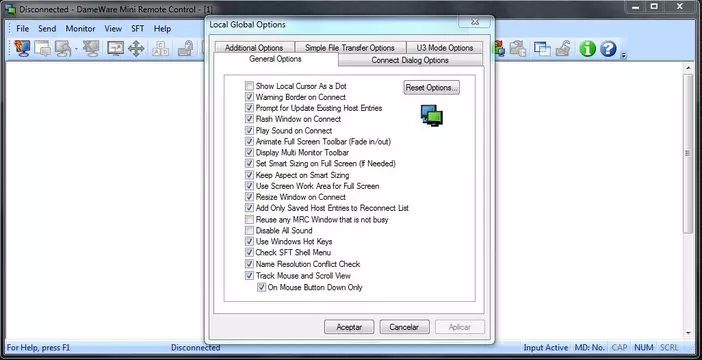The height and width of the screenshot is (360, 702).
Task: Enable Reuse any MRC Window option
Action: coord(249,220)
